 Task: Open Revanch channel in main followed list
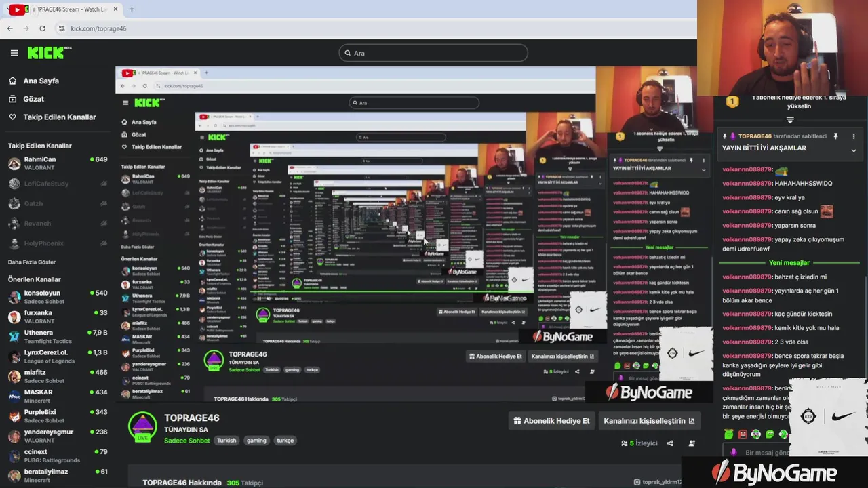click(58, 224)
